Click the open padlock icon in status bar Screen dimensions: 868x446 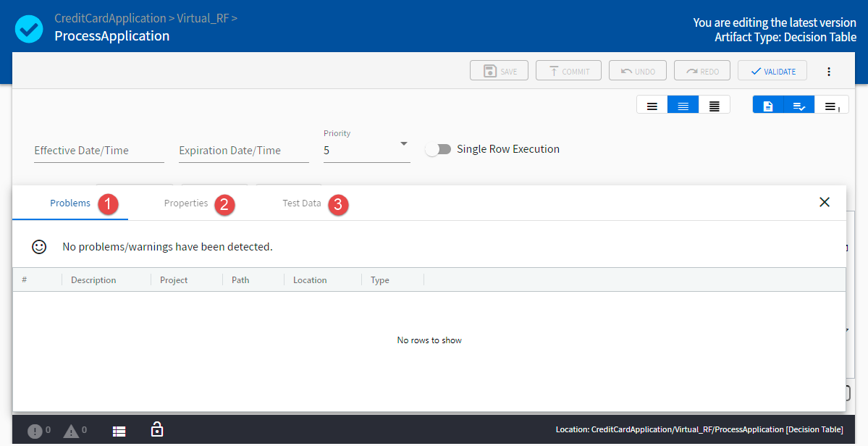point(156,429)
